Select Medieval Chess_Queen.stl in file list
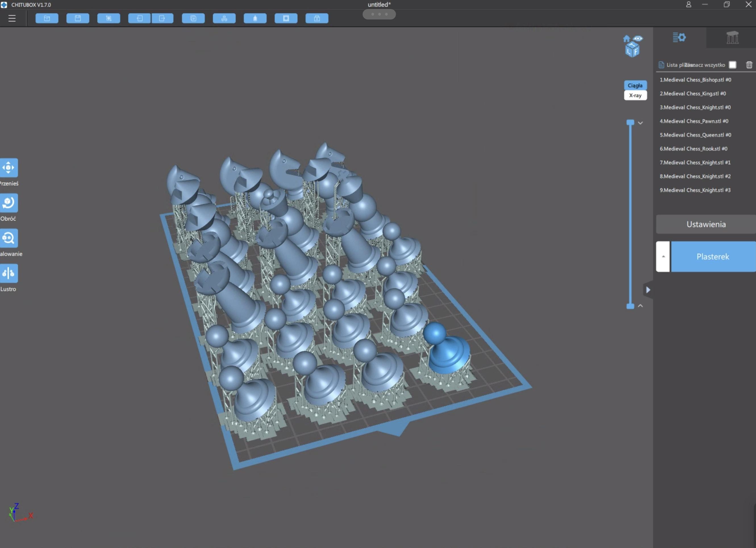This screenshot has height=548, width=756. pyautogui.click(x=695, y=135)
